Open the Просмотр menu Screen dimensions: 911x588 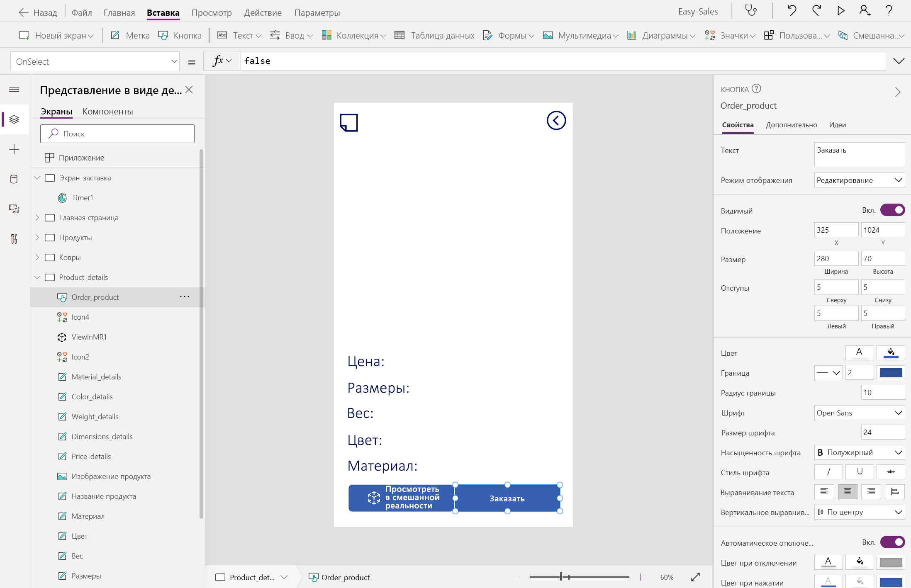pos(212,12)
